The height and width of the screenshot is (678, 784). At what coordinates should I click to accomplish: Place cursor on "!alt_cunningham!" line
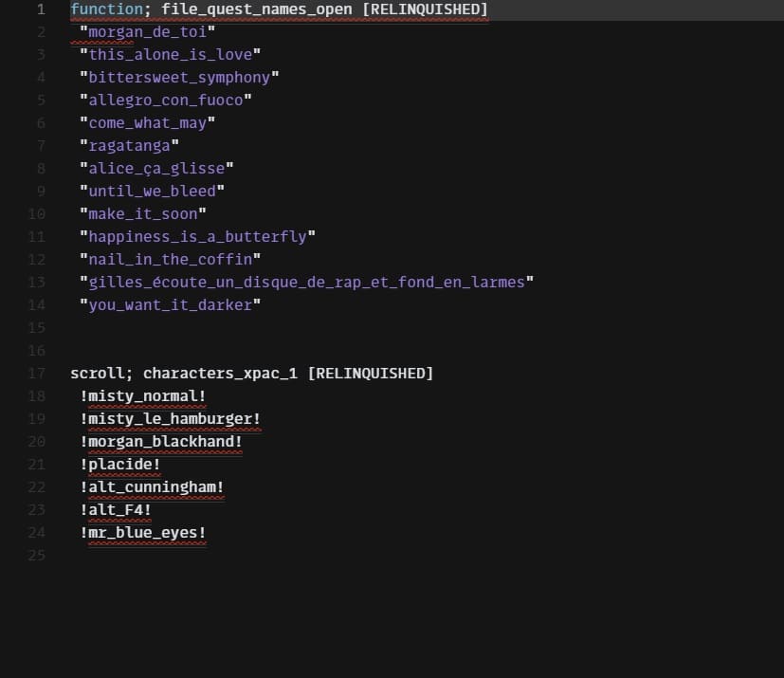tap(152, 487)
